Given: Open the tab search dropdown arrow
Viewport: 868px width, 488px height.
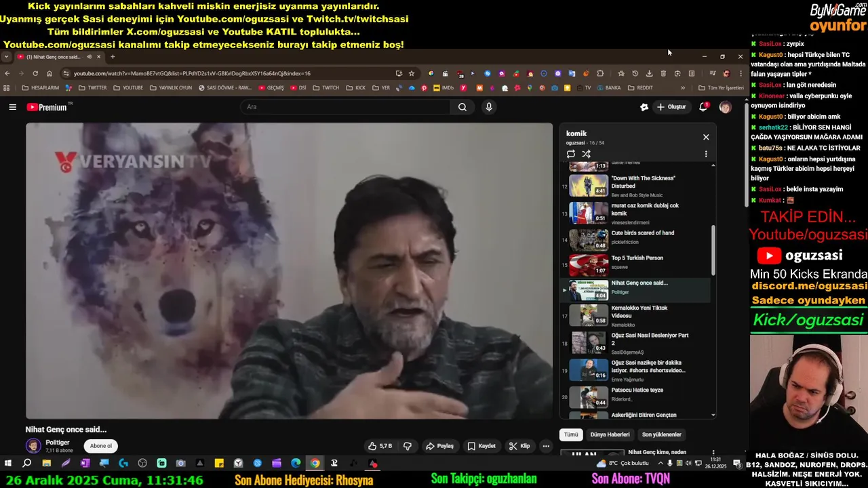Looking at the screenshot, I should 6,57.
